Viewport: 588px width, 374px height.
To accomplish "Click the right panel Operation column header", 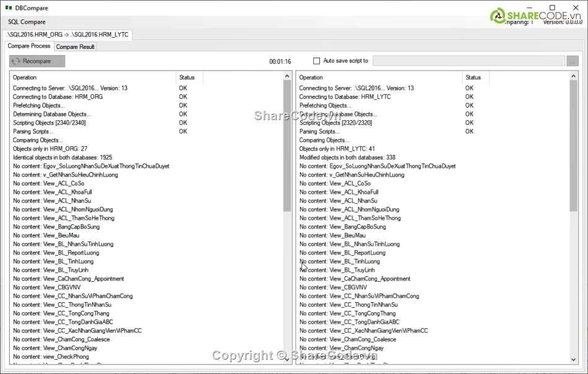I will click(x=379, y=77).
